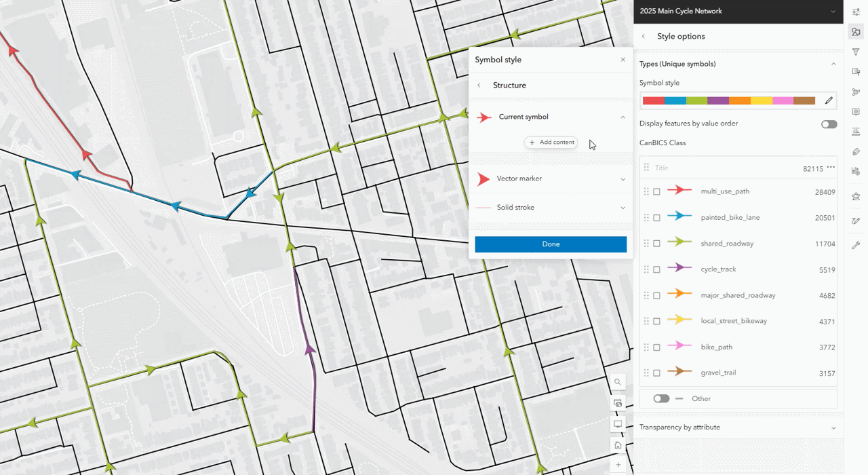Image resolution: width=868 pixels, height=475 pixels.
Task: Grab the drag handle for cycle_track row
Action: click(x=646, y=269)
